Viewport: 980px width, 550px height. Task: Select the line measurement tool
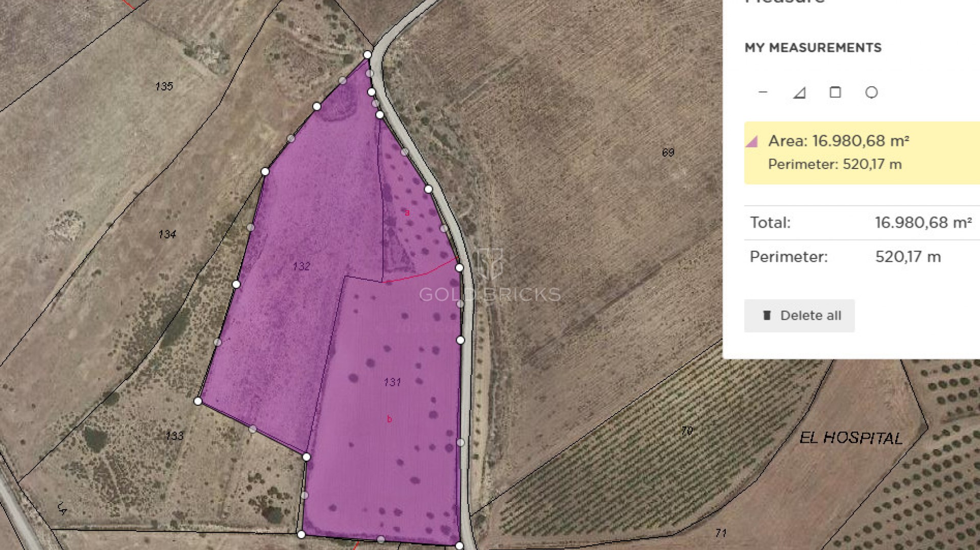(x=763, y=92)
